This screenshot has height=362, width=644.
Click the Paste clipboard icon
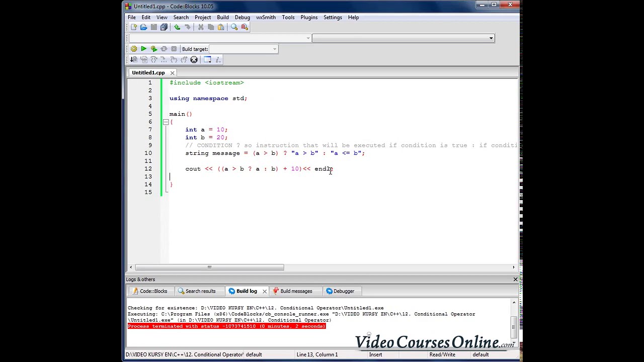221,27
